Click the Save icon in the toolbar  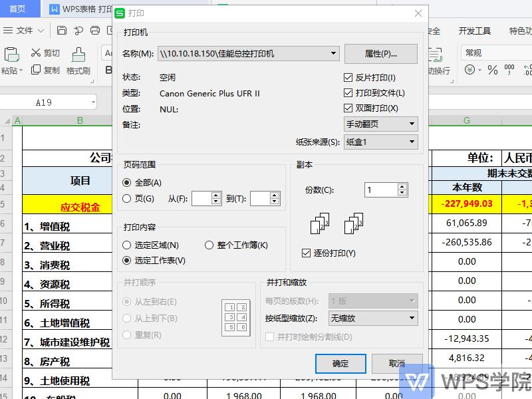[62, 31]
